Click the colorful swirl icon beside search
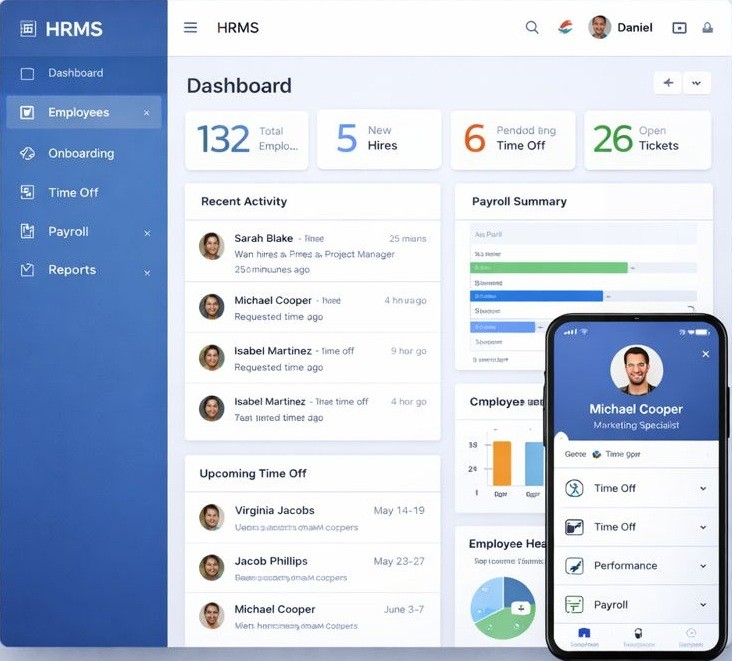Image resolution: width=732 pixels, height=661 pixels. [565, 28]
